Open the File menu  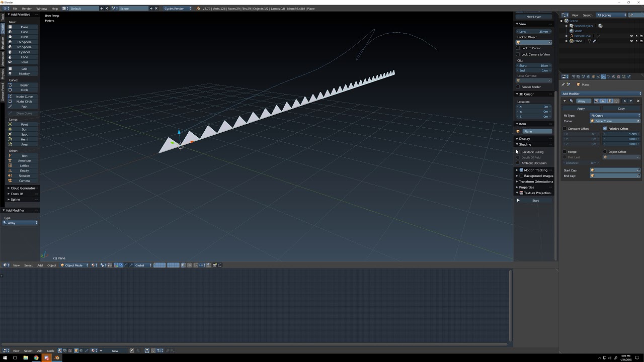click(15, 9)
